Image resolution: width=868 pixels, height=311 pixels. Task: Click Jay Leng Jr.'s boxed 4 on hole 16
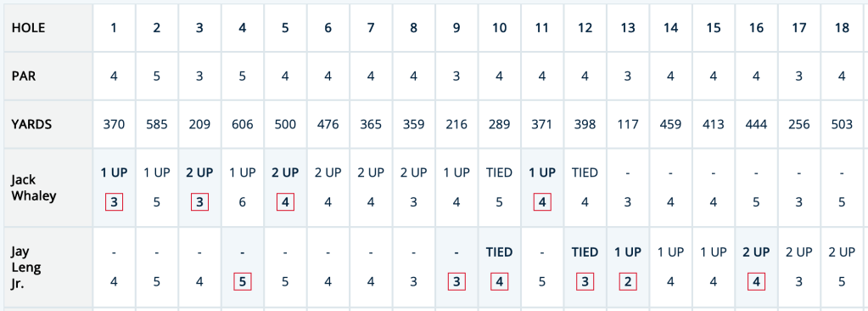tap(756, 282)
